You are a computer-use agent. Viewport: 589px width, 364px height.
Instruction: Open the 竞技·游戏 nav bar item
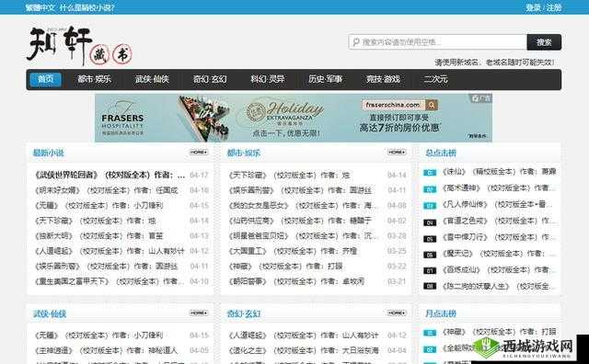click(383, 79)
